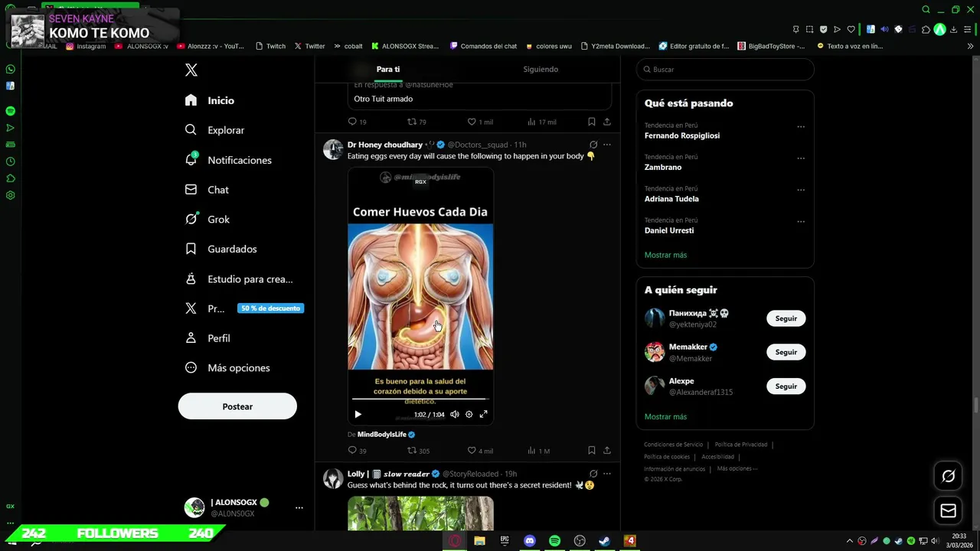Viewport: 980px width, 551px height.
Task: Open more options on Dr Honey post
Action: point(607,145)
